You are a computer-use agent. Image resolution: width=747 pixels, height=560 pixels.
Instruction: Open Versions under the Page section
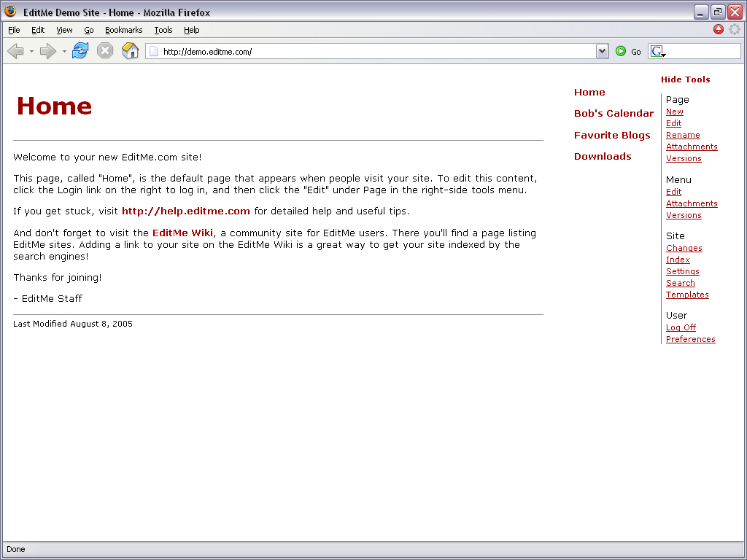click(x=684, y=158)
